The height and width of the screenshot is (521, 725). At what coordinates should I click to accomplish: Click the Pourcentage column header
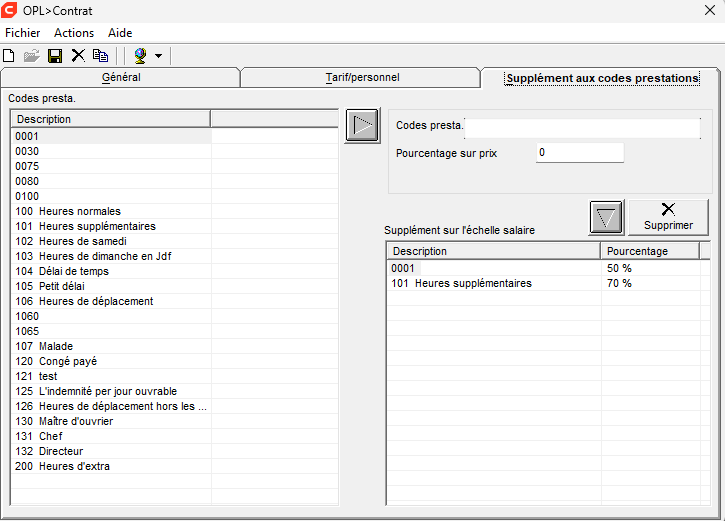pyautogui.click(x=650, y=251)
